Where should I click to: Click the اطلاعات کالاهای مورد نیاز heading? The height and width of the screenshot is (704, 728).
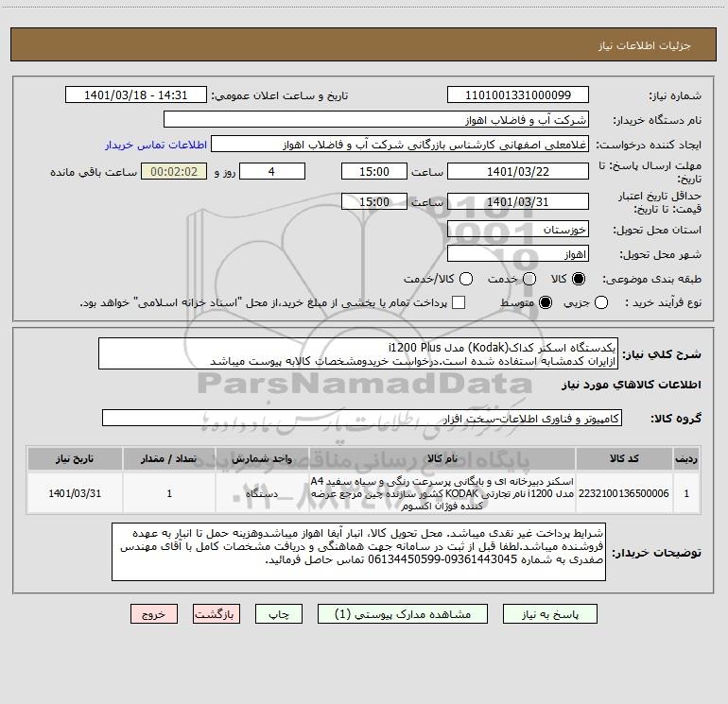click(631, 385)
